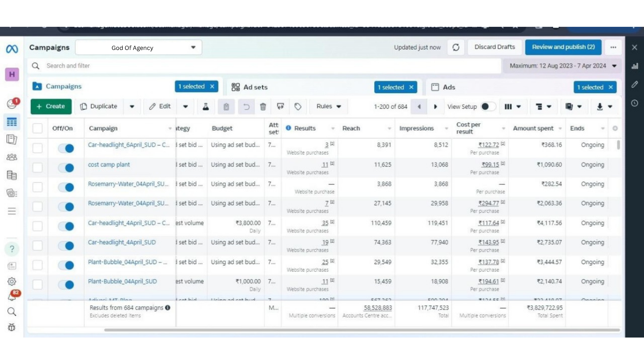
Task: Click the Meta logo icon
Action: tap(12, 49)
